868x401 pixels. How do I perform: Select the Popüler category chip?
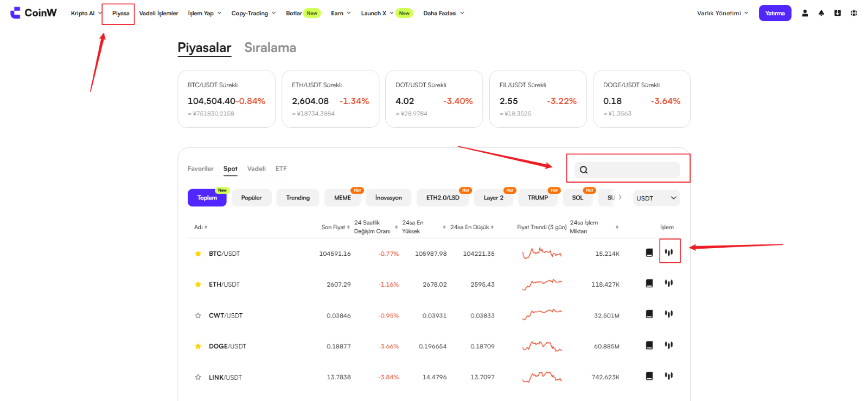pyautogui.click(x=252, y=198)
